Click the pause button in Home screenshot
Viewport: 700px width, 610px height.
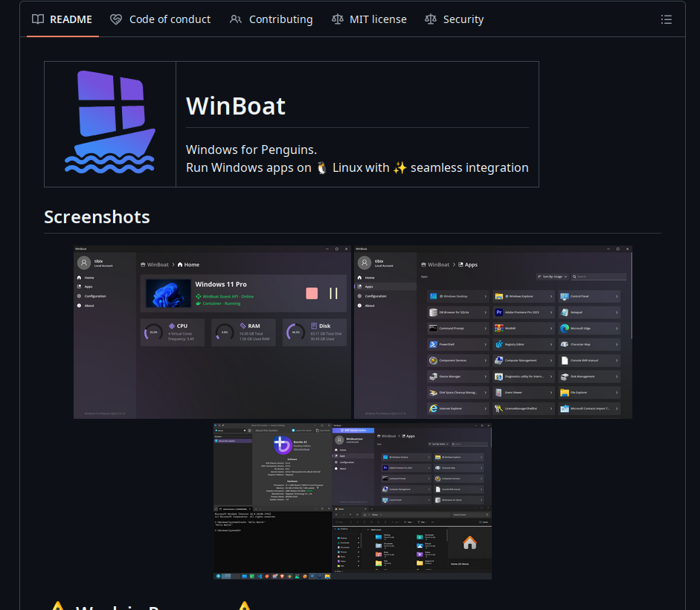(x=333, y=293)
